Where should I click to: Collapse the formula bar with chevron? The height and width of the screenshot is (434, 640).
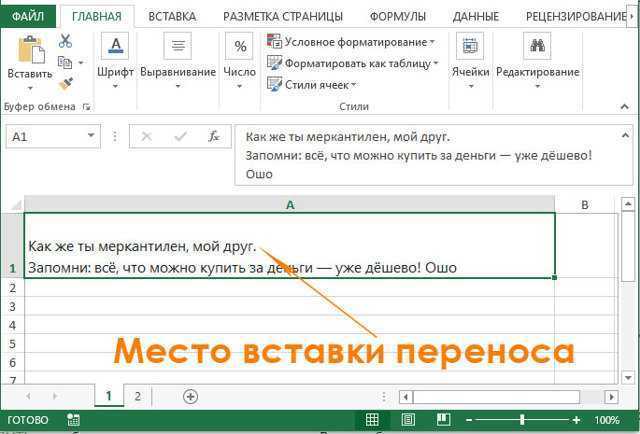625,135
